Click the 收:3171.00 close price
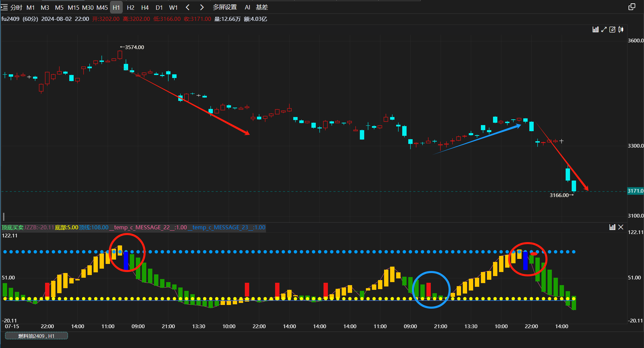This screenshot has width=644, height=348. 198,19
